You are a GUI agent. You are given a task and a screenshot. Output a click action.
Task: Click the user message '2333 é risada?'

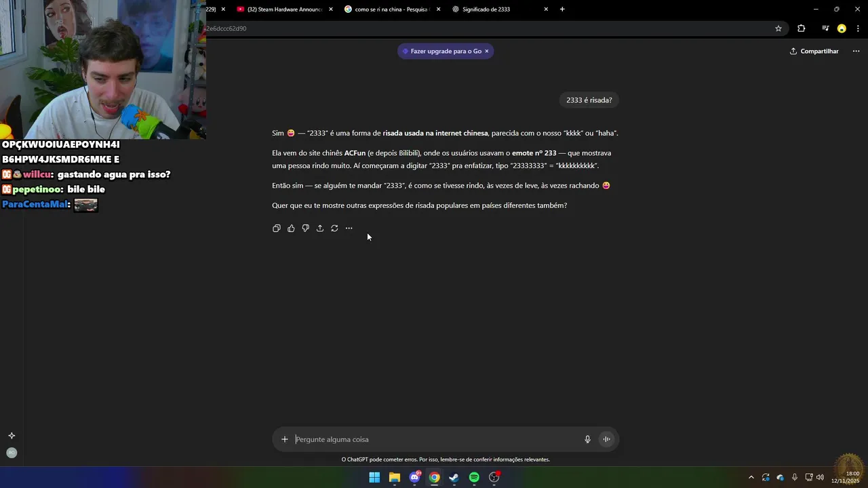point(589,100)
